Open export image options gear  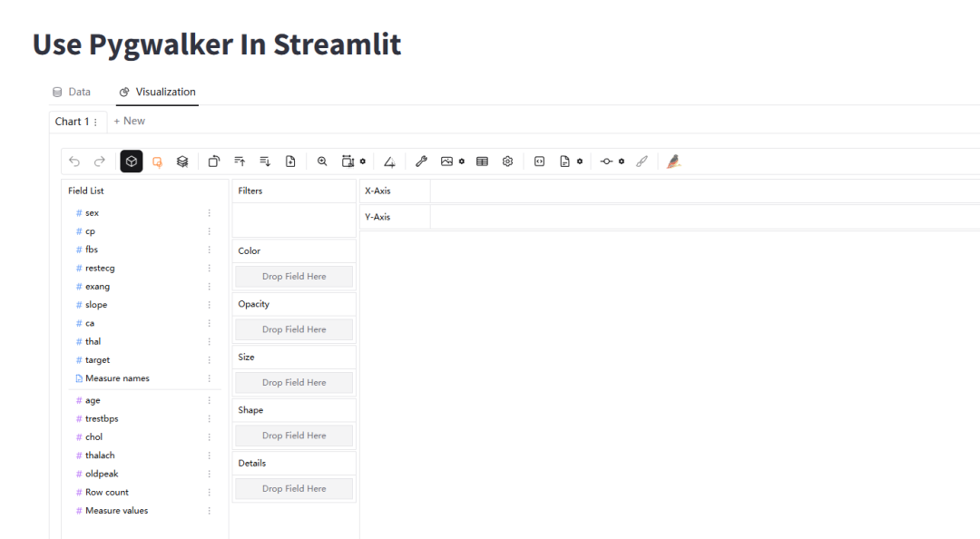462,162
